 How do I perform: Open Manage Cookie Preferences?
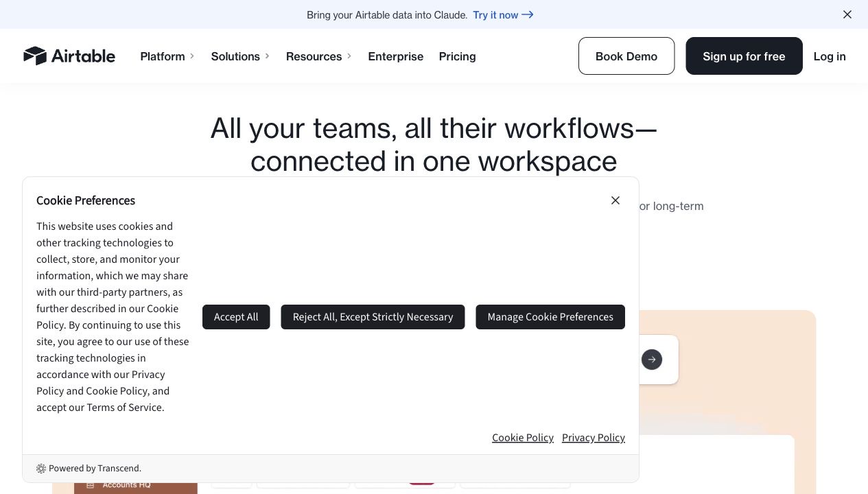click(x=550, y=317)
